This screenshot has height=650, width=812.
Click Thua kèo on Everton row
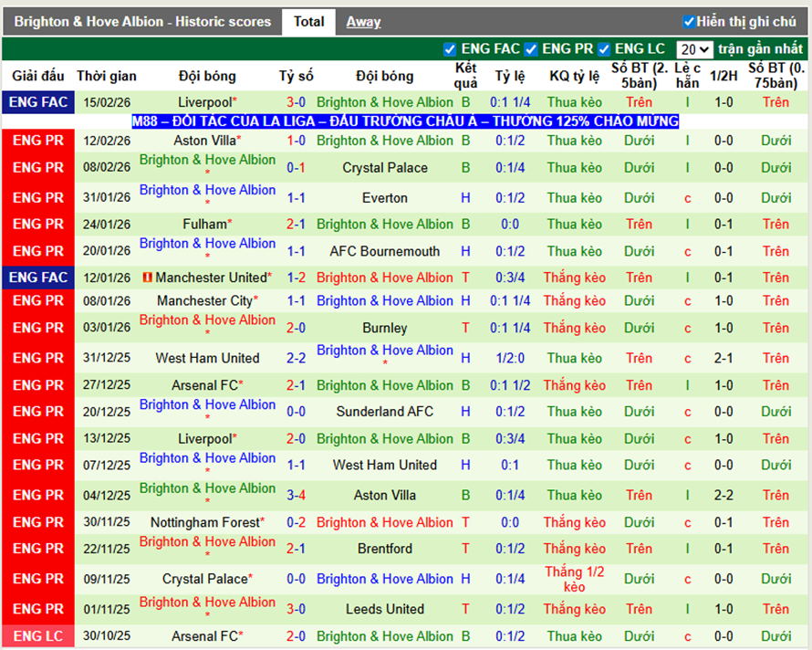[574, 198]
